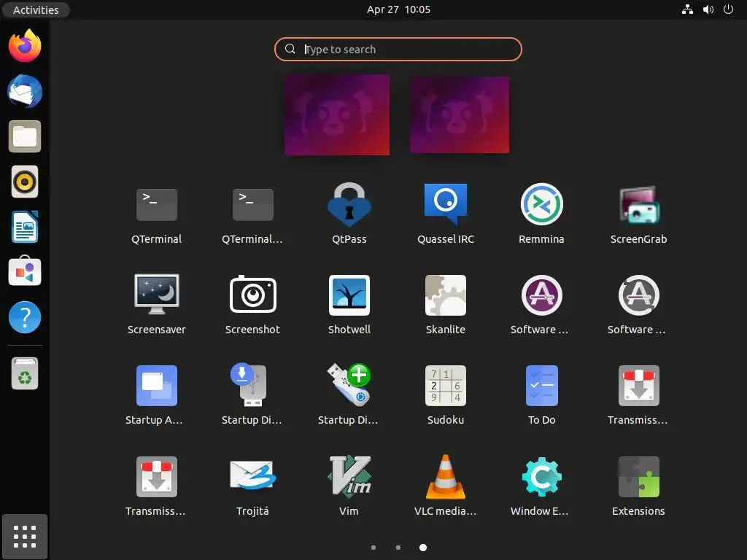747x560 pixels.
Task: Open the clock showing Apr 27 10:05
Action: click(x=398, y=9)
